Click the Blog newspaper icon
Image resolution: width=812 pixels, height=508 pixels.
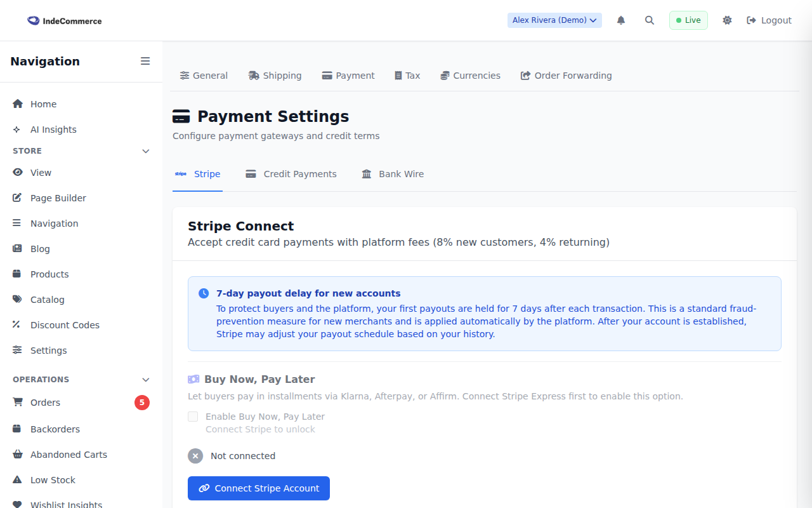17,248
